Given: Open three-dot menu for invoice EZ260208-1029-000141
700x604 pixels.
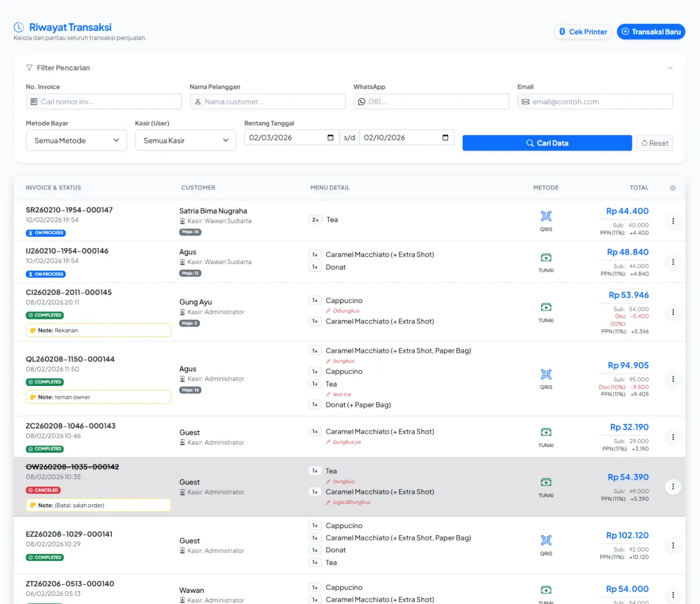Looking at the screenshot, I should tap(673, 545).
